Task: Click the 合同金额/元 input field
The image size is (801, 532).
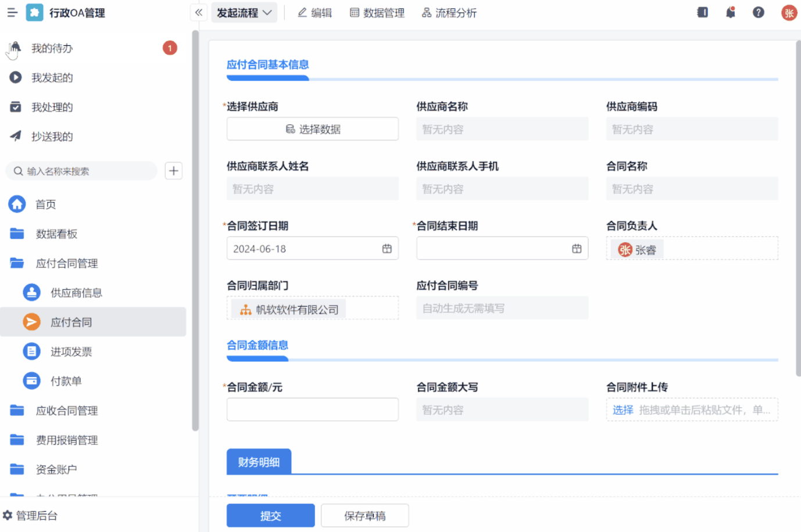Action: (x=312, y=409)
